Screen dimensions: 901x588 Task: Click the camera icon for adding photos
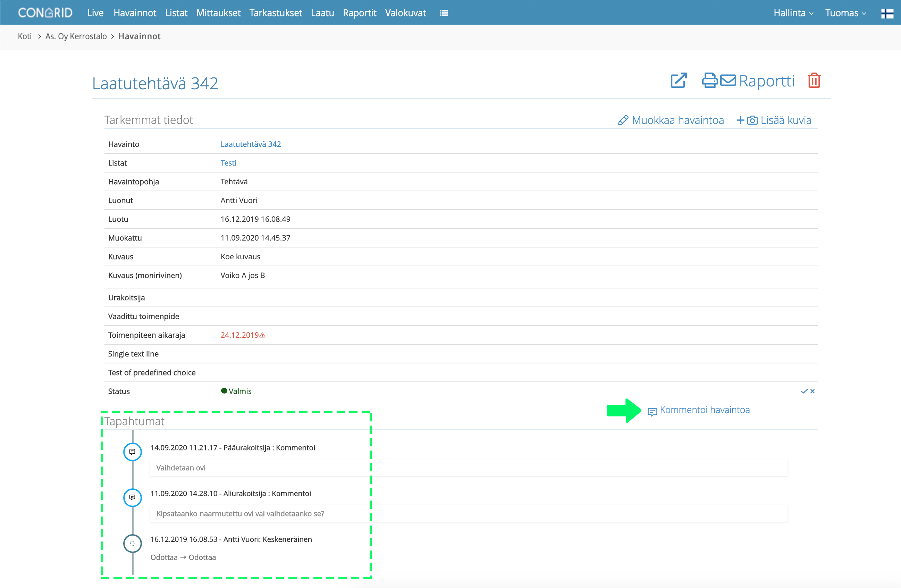point(752,120)
